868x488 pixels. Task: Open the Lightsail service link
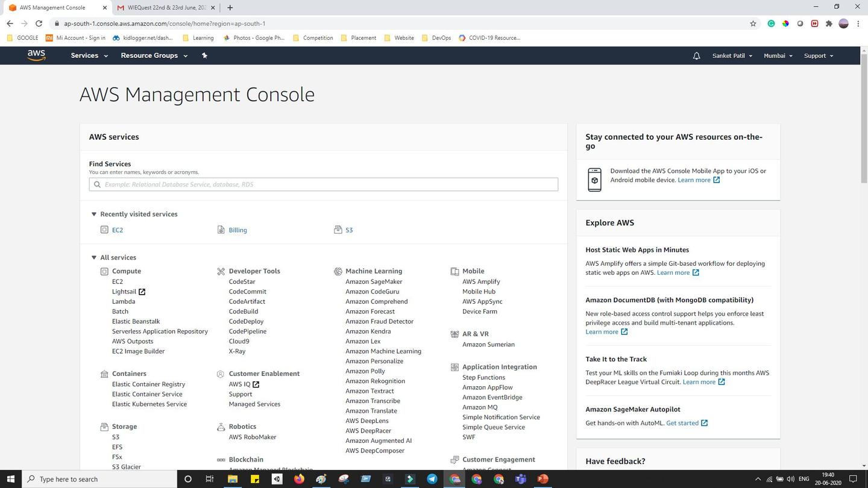(124, 292)
